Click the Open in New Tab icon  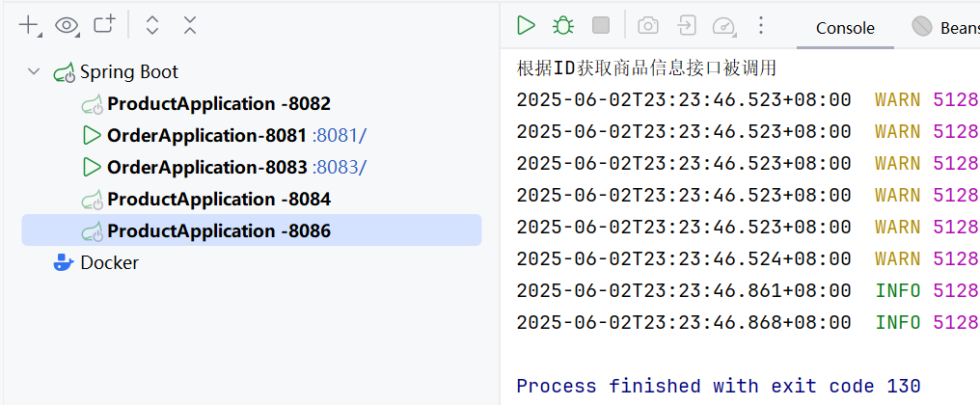click(103, 26)
